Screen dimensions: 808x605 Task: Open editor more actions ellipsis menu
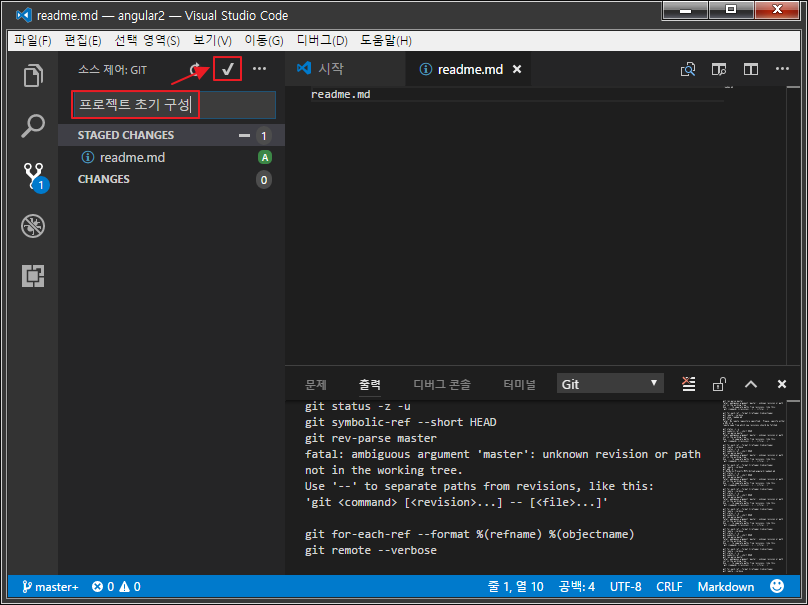[x=781, y=70]
